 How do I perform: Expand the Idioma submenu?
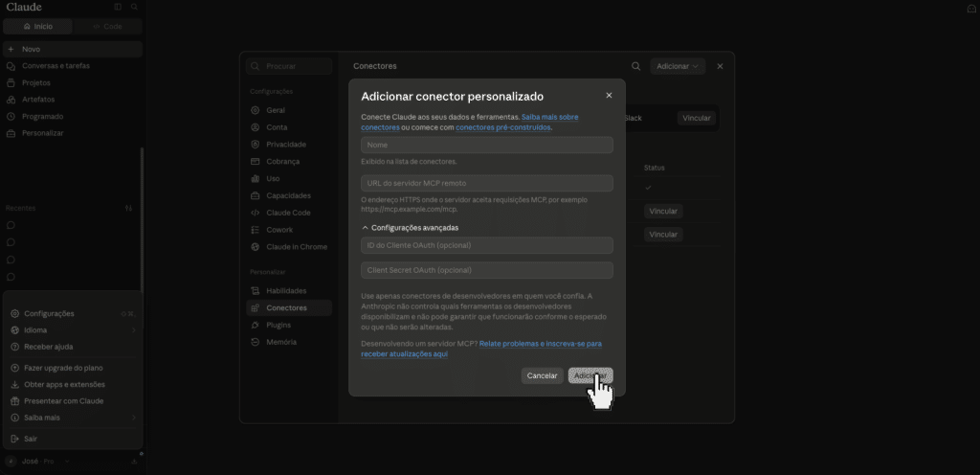(73, 330)
